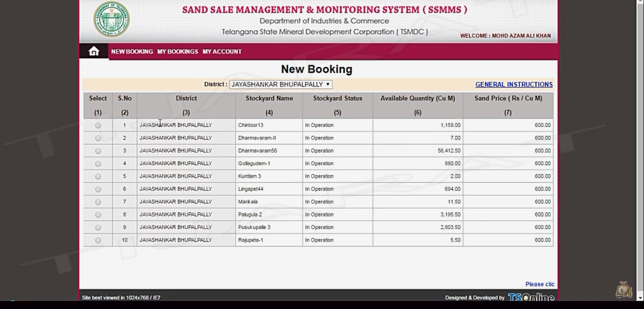
Task: Open the NEW BOOKING menu
Action: [x=132, y=51]
